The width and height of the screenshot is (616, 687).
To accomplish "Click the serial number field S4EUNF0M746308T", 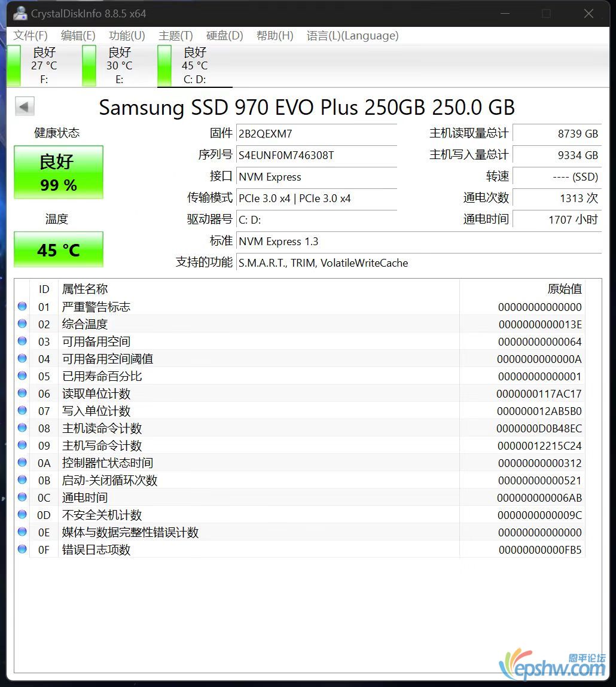I will click(316, 155).
